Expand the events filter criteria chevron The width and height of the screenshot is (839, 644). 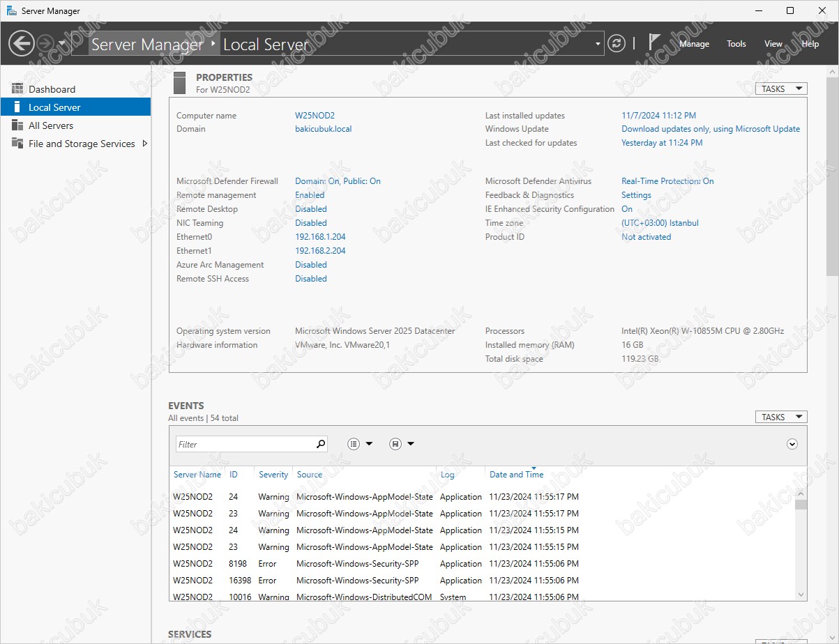coord(792,444)
